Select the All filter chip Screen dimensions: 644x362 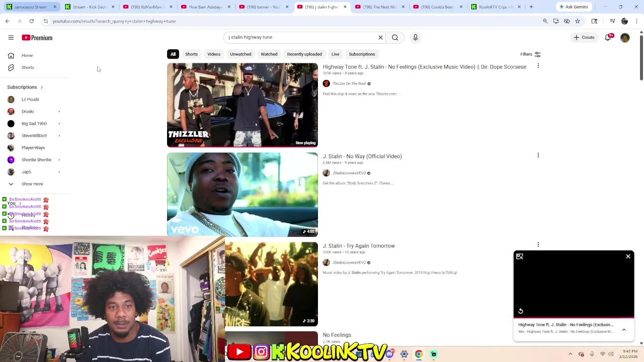[173, 54]
